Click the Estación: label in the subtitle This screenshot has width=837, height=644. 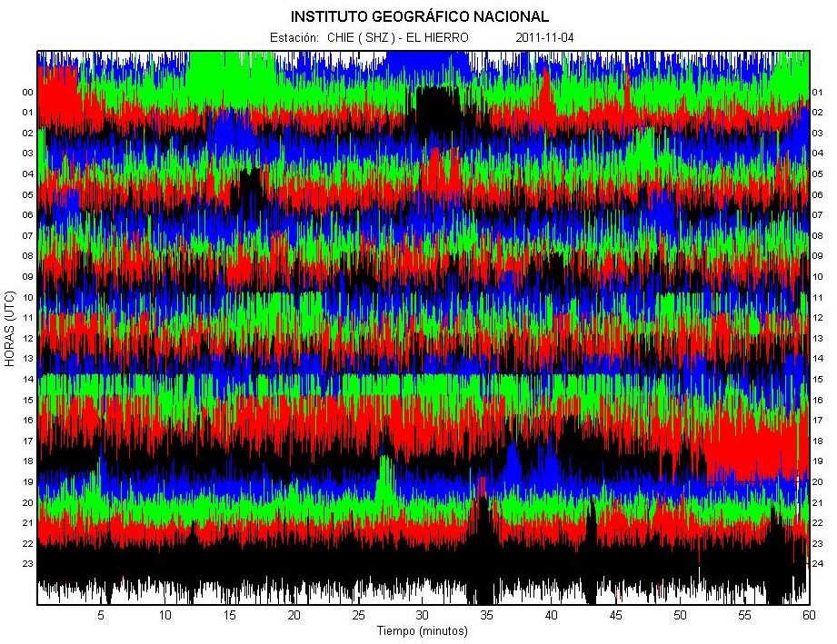tap(294, 38)
